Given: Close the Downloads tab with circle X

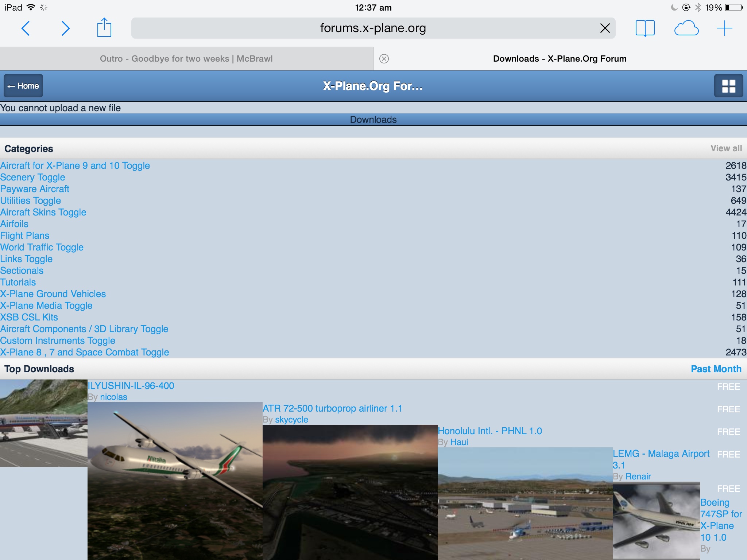Looking at the screenshot, I should [384, 59].
